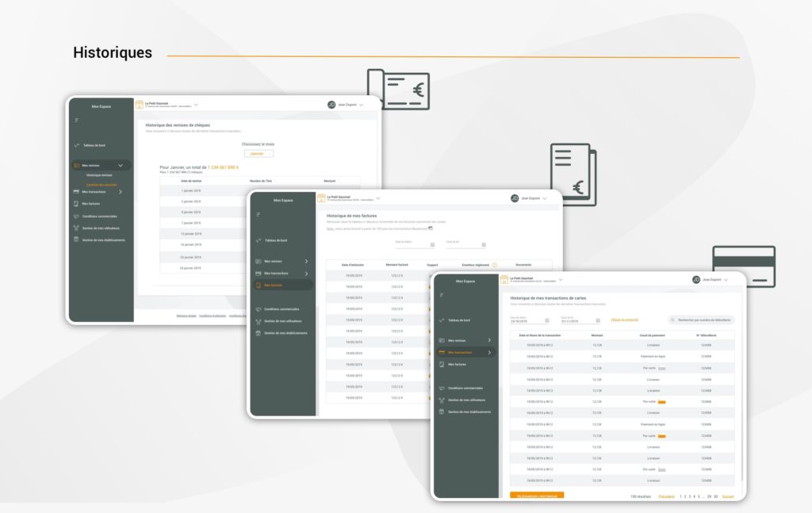Click the hamburger menu icon in the transactions window
The image size is (812, 513).
point(441,295)
